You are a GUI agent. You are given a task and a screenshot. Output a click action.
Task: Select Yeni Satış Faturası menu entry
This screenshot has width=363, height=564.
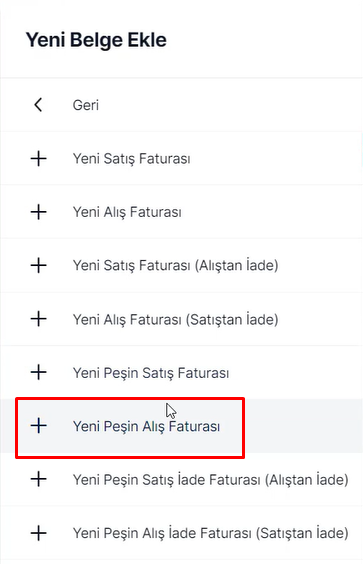[x=132, y=159]
